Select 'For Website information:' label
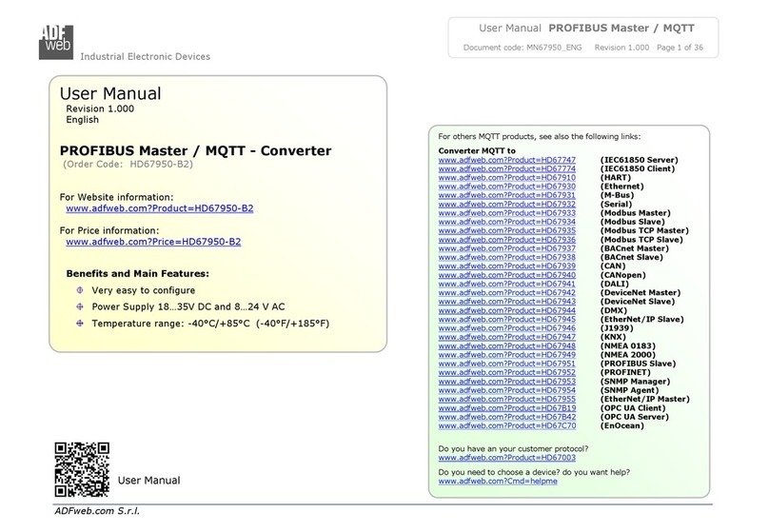 (116, 197)
